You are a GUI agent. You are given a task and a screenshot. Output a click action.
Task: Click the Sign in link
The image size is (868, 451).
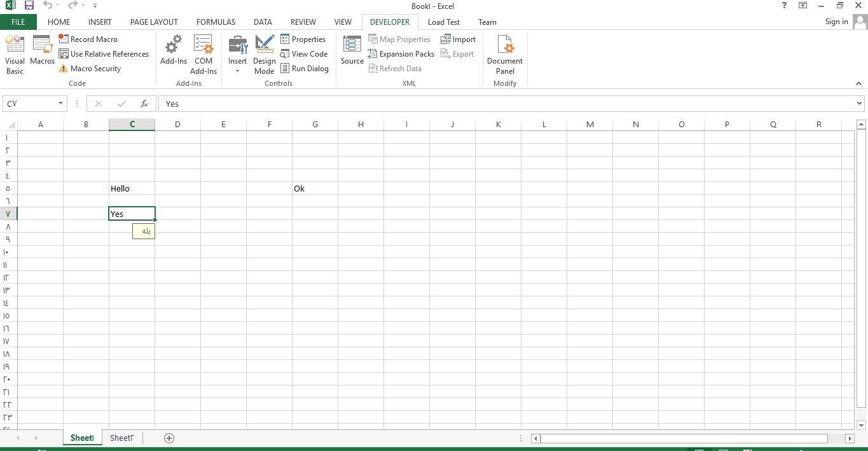(836, 22)
